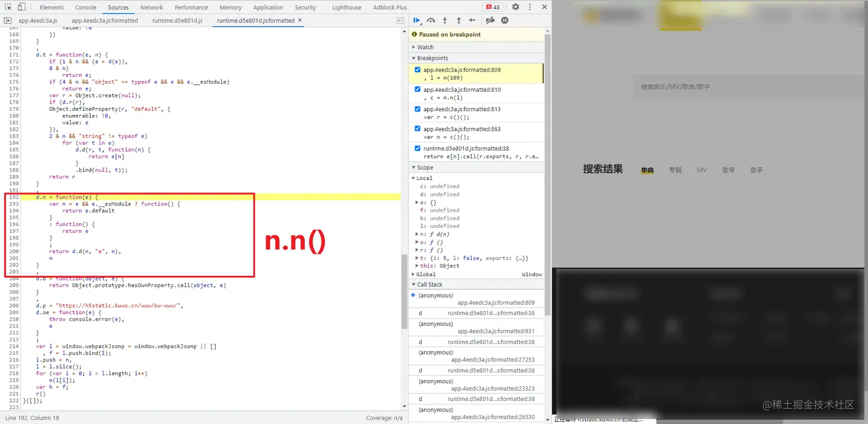Open DevTools settings gear

(x=516, y=7)
